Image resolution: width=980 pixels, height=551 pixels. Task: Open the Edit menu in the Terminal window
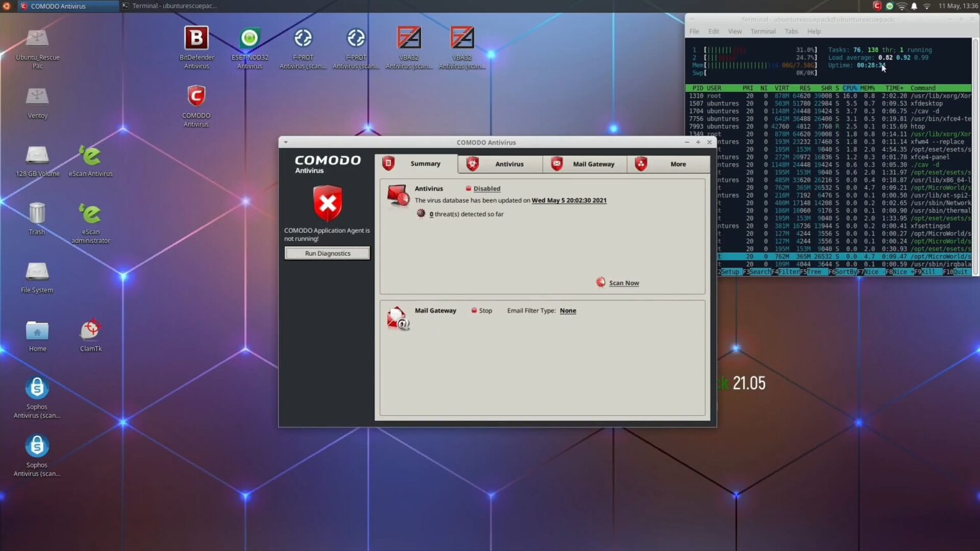click(x=713, y=31)
